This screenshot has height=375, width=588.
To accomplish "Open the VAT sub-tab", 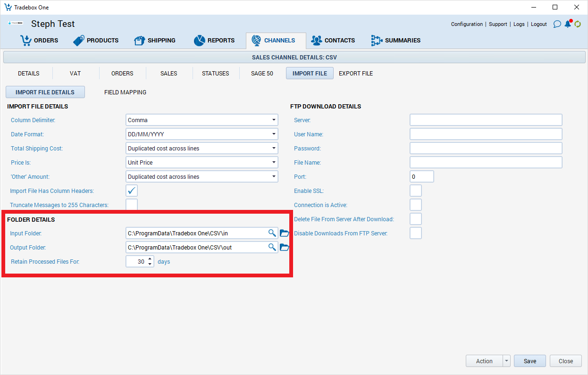I will [x=75, y=73].
